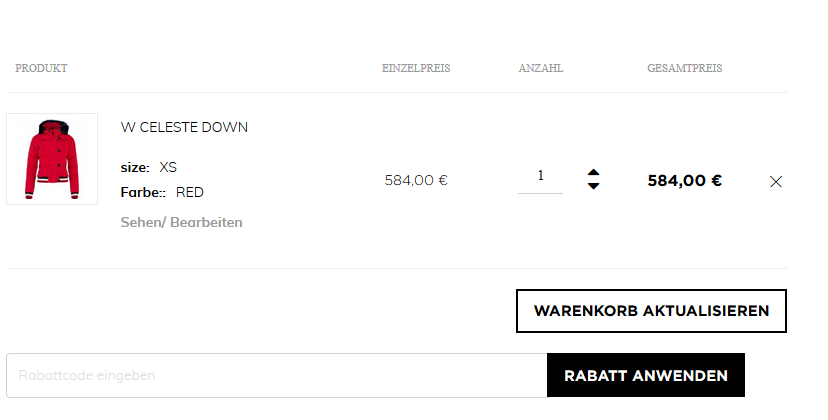Click the size: label text
The image size is (828, 420).
[x=135, y=167]
